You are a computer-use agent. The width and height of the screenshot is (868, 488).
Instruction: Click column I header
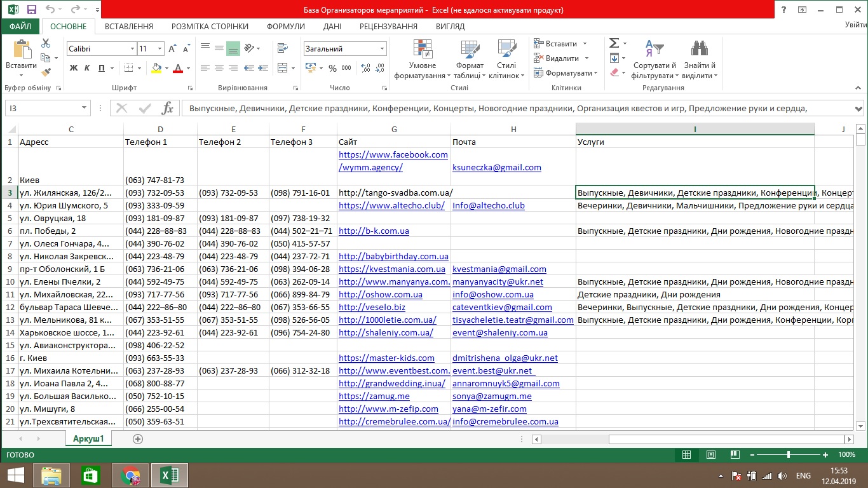coord(695,129)
